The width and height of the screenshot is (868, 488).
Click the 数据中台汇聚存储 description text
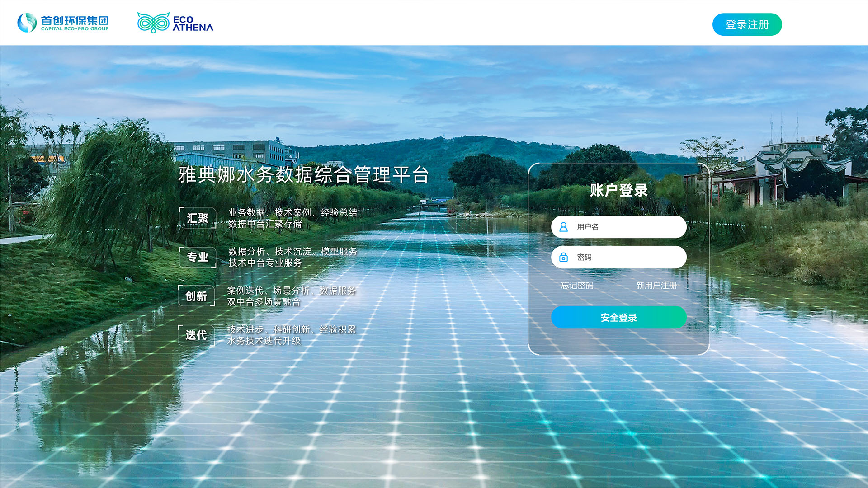(x=265, y=224)
